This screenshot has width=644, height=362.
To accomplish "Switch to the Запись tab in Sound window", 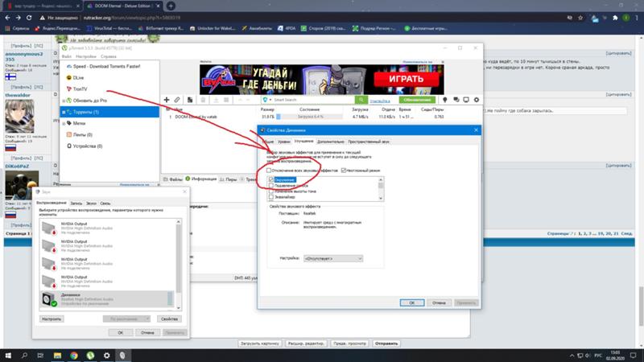I will [76, 204].
